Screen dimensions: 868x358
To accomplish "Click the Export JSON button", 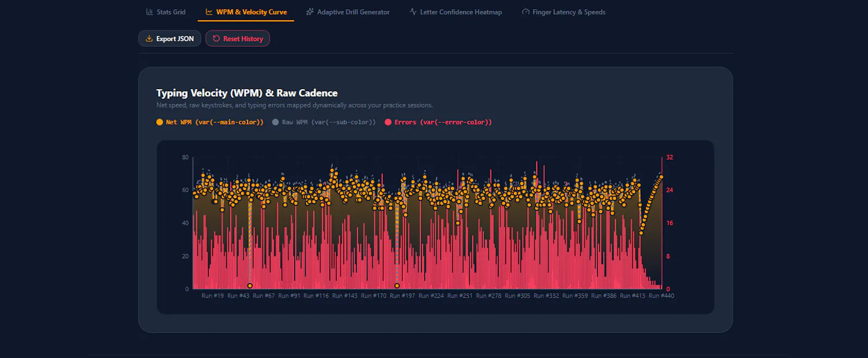I will pyautogui.click(x=170, y=39).
